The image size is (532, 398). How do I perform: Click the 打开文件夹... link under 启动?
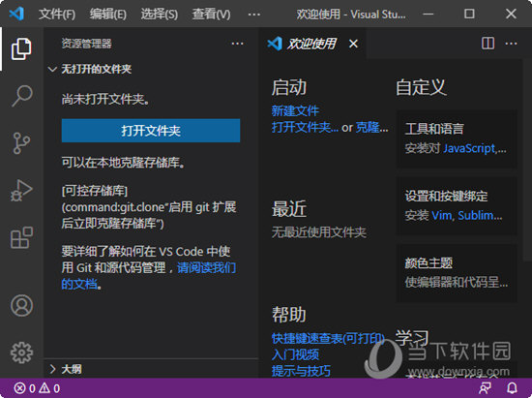click(x=305, y=128)
